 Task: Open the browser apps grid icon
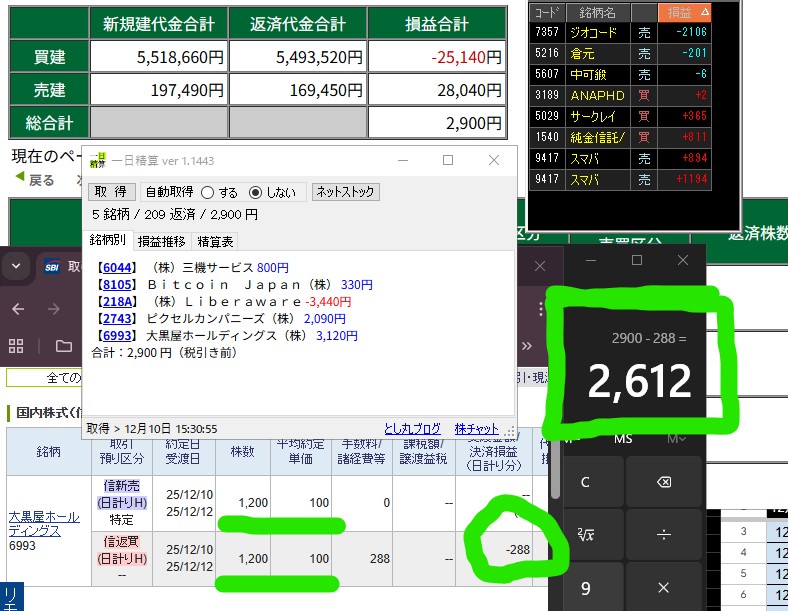tap(16, 346)
